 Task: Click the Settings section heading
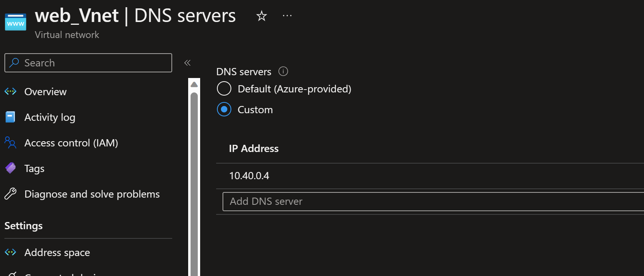24,226
